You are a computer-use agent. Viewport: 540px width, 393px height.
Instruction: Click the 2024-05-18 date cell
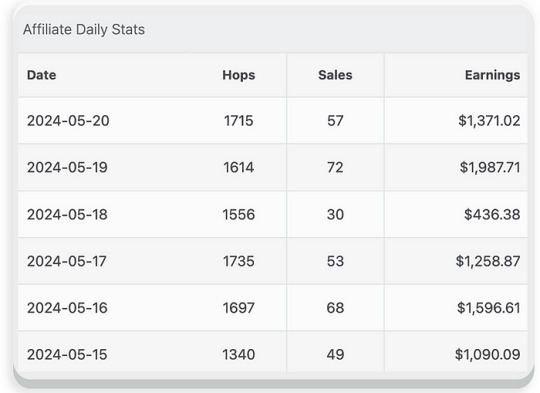(68, 214)
